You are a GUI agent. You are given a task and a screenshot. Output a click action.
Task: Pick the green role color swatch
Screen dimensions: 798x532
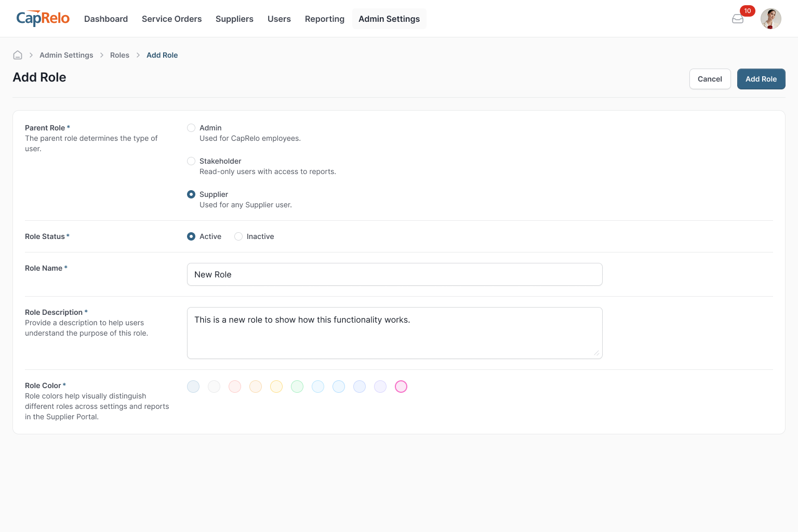pyautogui.click(x=297, y=387)
